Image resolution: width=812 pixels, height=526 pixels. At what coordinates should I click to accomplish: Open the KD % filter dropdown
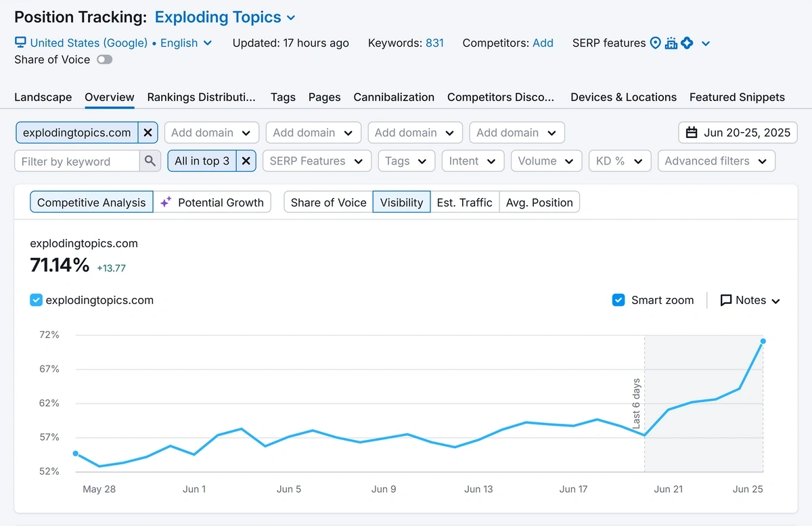(620, 161)
